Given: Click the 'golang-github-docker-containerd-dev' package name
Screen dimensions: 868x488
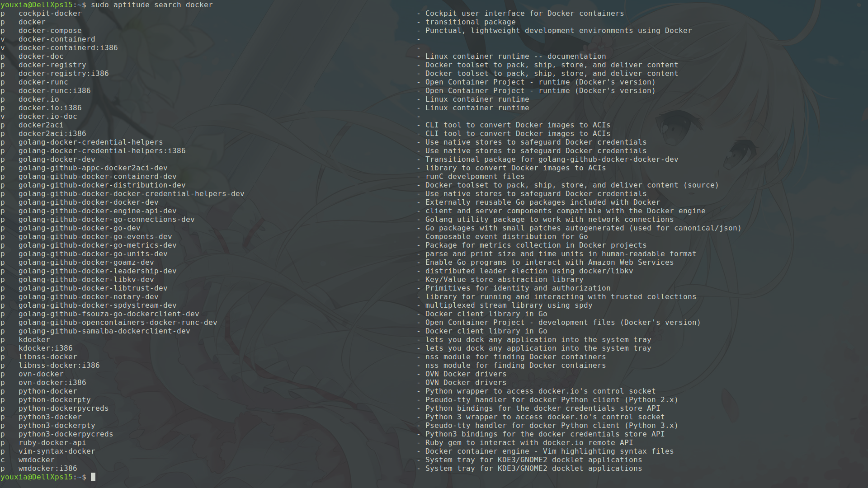Looking at the screenshot, I should tap(98, 176).
